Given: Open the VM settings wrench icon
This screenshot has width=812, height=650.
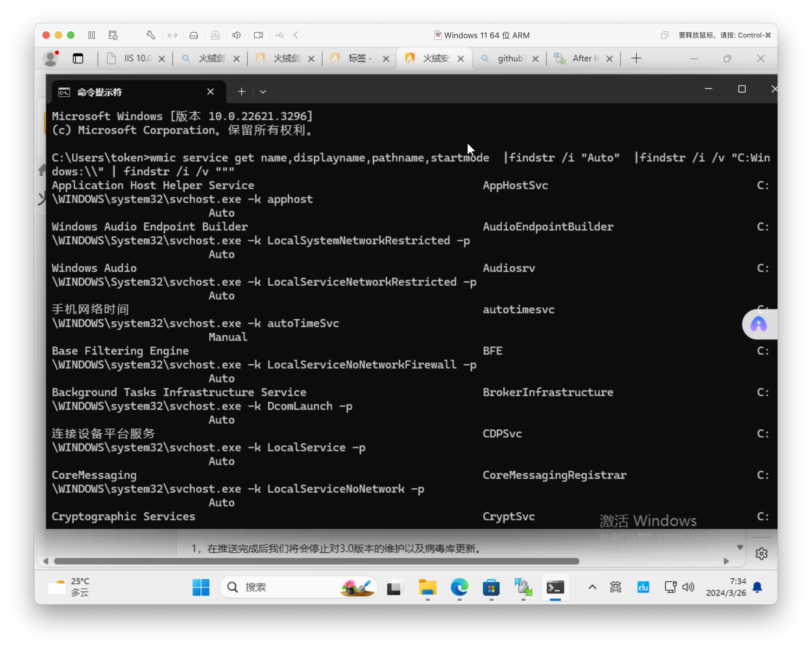Looking at the screenshot, I should (151, 35).
